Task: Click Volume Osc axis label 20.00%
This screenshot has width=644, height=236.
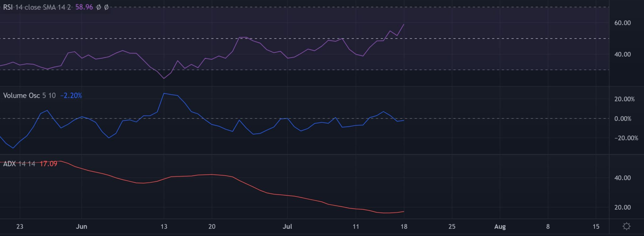Action: pyautogui.click(x=625, y=99)
